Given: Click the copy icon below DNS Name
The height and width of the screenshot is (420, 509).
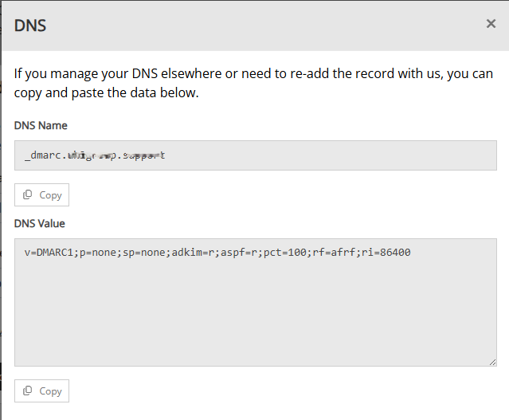Looking at the screenshot, I should 28,195.
